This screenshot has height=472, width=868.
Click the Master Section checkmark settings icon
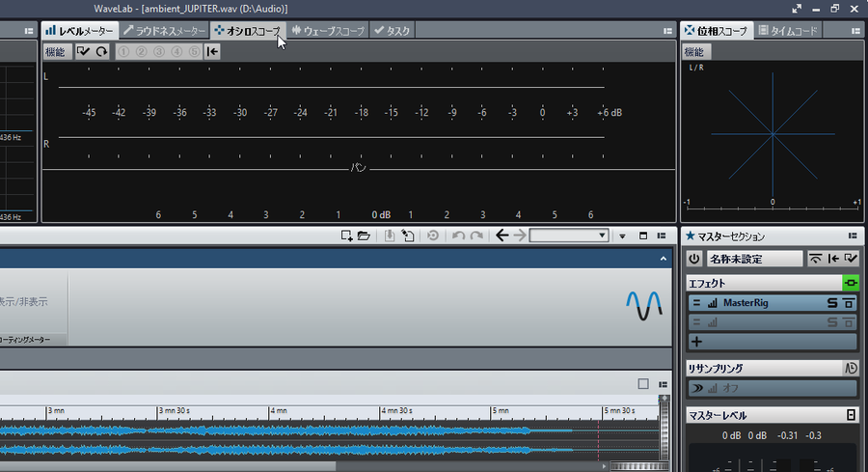(851, 259)
